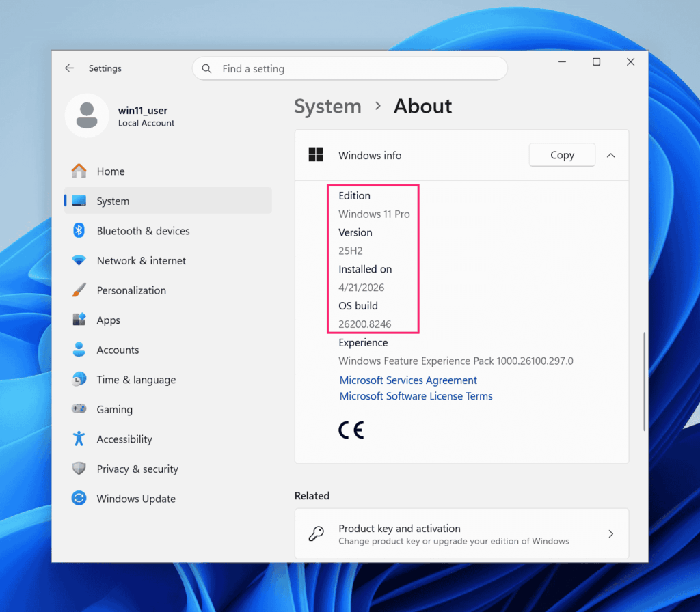Open the Apps settings category

pyautogui.click(x=168, y=320)
